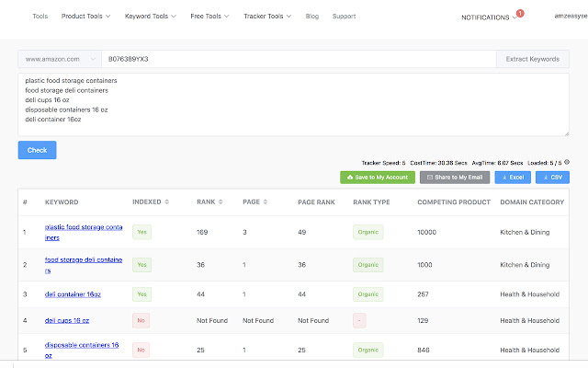The height and width of the screenshot is (368, 588).
Task: Expand the NOTIFICATIONS dropdown
Action: click(489, 17)
